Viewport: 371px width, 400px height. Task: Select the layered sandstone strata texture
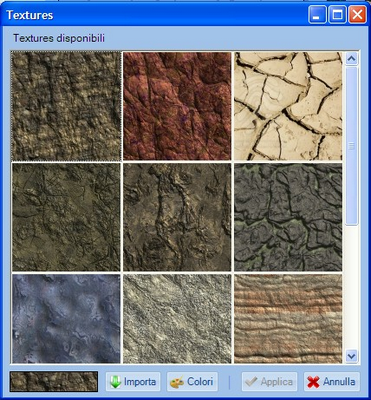coord(288,319)
